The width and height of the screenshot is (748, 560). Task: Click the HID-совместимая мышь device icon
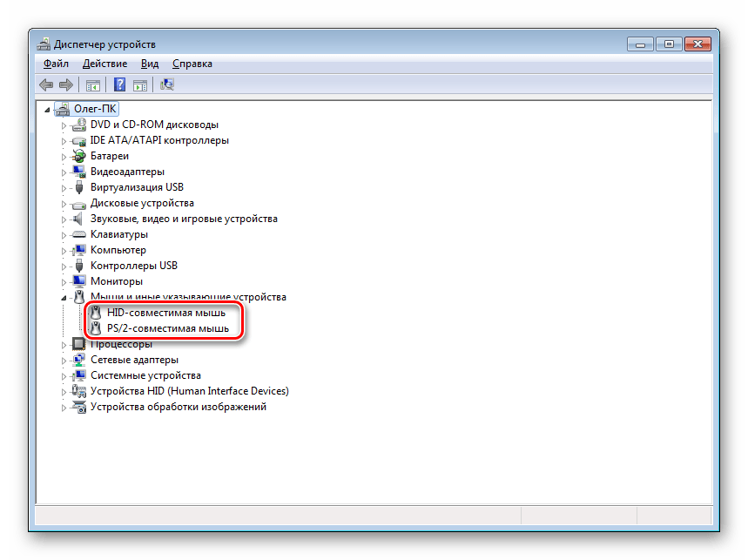pyautogui.click(x=96, y=313)
